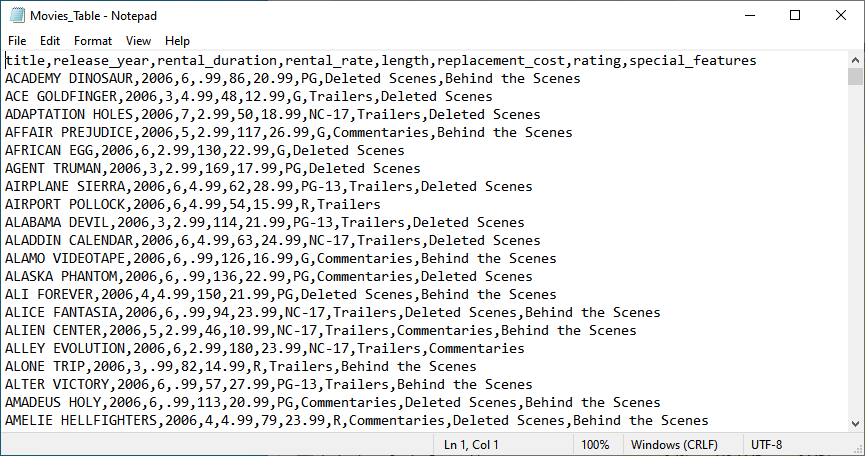This screenshot has width=865, height=456.
Task: Click the UTF-8 encoding status indicator
Action: pyautogui.click(x=768, y=445)
